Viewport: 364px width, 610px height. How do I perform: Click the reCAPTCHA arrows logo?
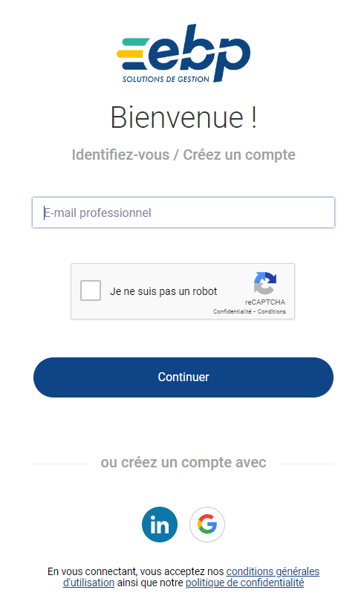click(265, 283)
